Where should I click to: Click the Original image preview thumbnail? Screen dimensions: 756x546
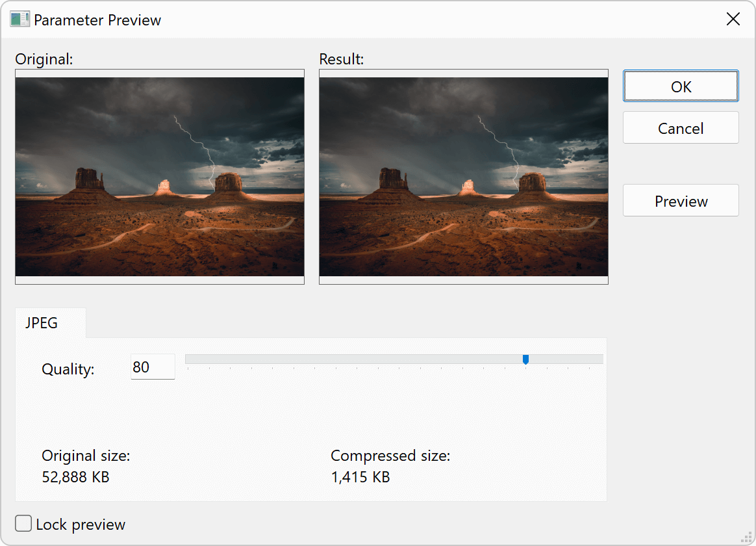(x=160, y=177)
